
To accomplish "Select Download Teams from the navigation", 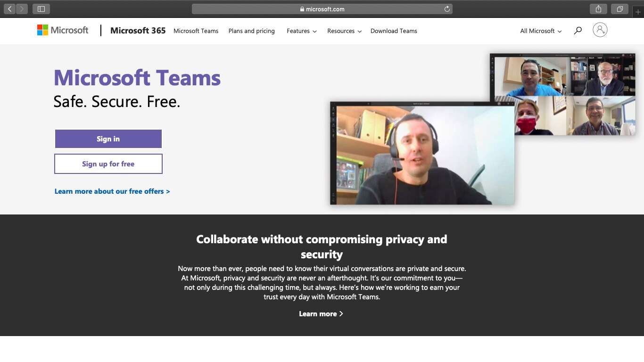I will point(394,31).
